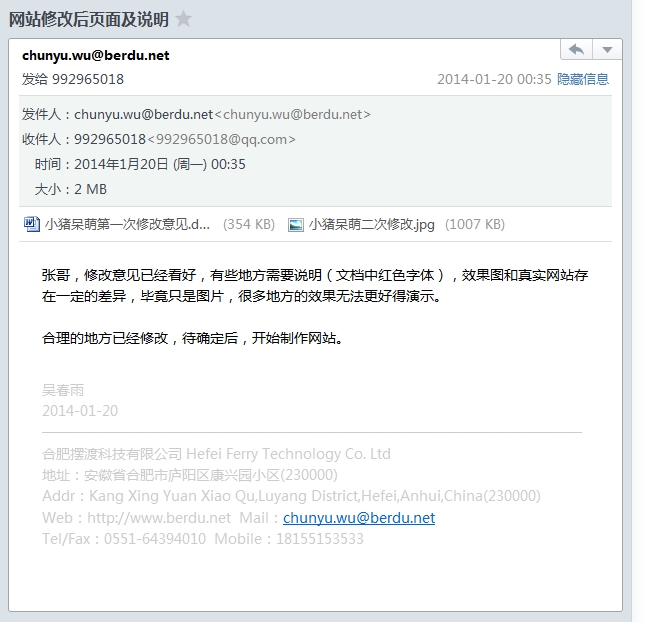Open attachment 小猪呆萌二次修改.jpg
This screenshot has height=622, width=647.
[x=371, y=224]
